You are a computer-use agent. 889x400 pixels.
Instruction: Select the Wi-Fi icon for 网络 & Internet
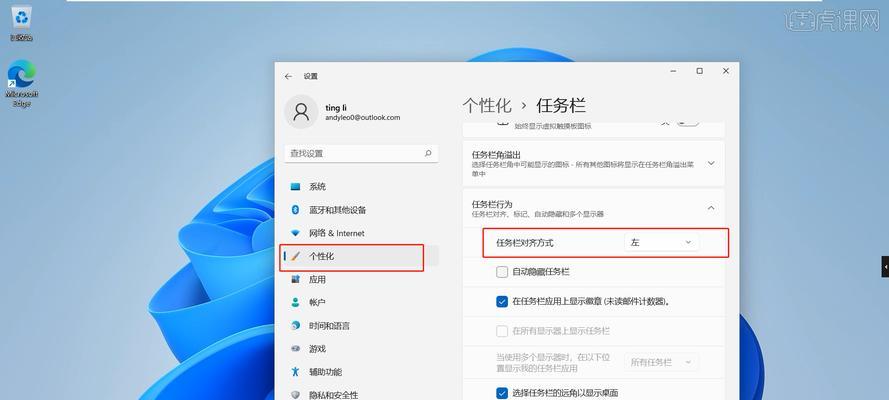pyautogui.click(x=295, y=233)
